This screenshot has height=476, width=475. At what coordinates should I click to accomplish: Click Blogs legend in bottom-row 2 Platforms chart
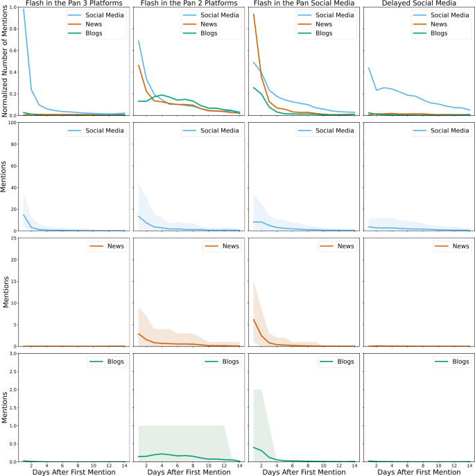click(222, 362)
